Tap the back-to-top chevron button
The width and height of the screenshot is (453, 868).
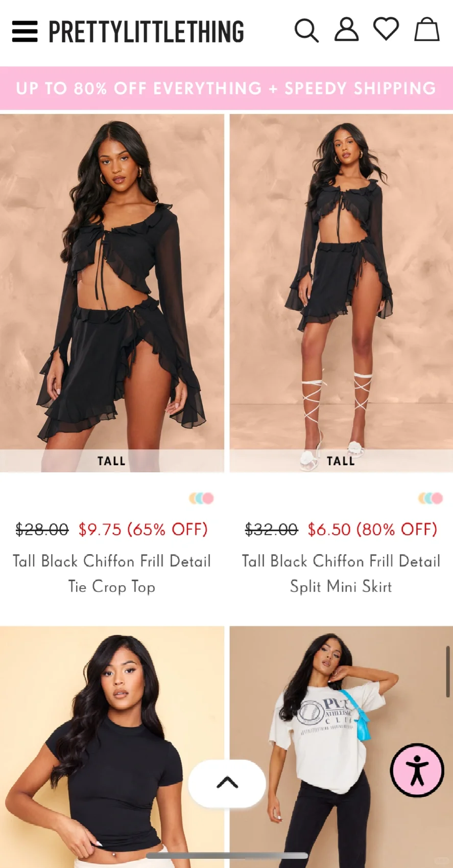[x=227, y=783]
